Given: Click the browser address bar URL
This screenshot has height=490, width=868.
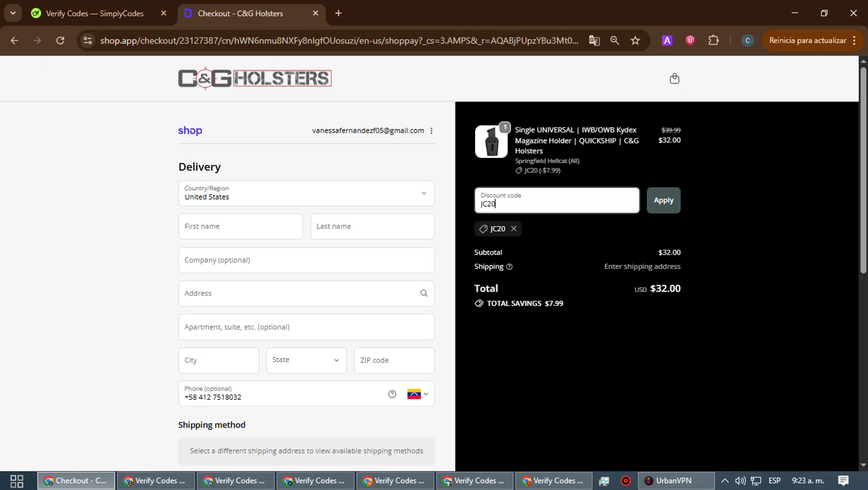Looking at the screenshot, I should pos(339,40).
